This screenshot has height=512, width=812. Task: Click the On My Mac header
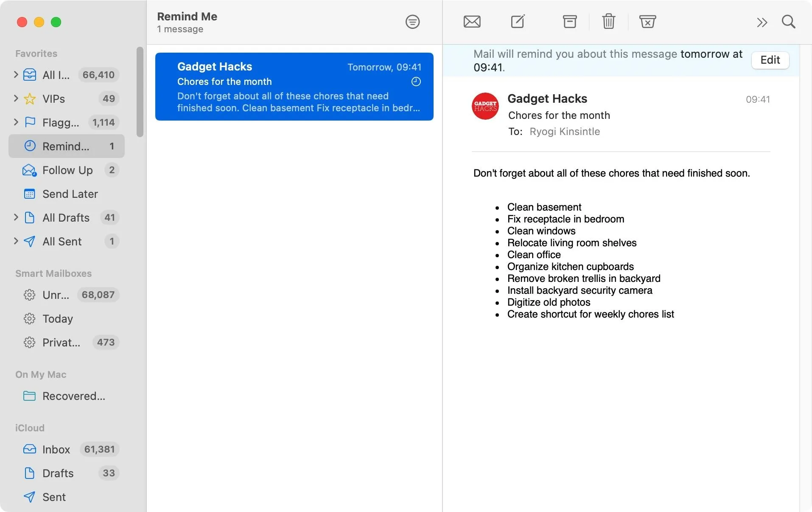[x=41, y=374]
